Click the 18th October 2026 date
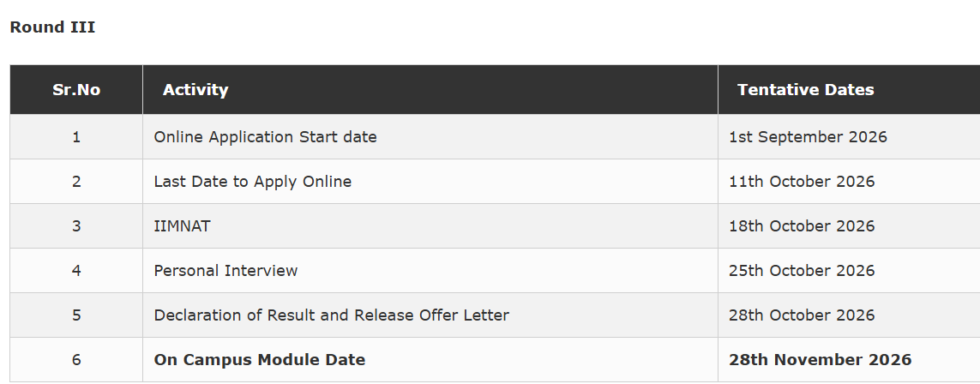 [802, 226]
